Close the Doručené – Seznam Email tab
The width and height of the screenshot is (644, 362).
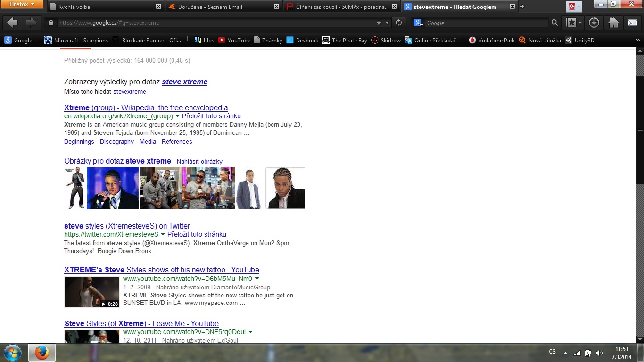[277, 7]
